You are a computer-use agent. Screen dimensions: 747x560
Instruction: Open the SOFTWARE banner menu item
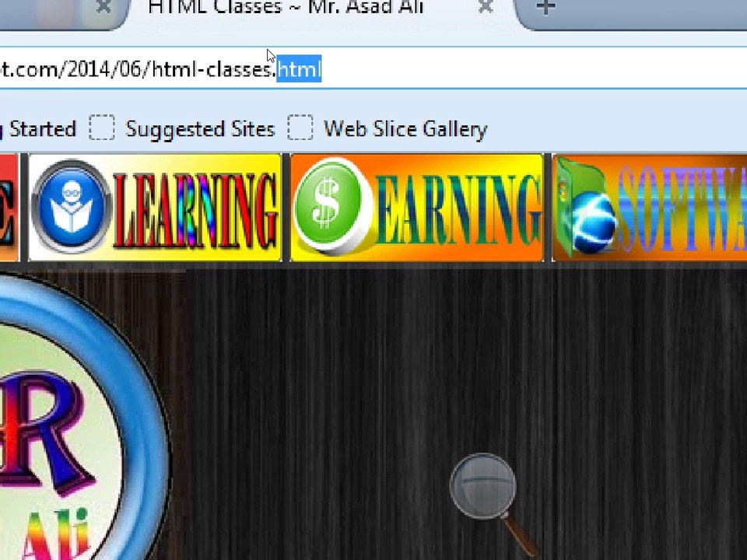pos(649,208)
